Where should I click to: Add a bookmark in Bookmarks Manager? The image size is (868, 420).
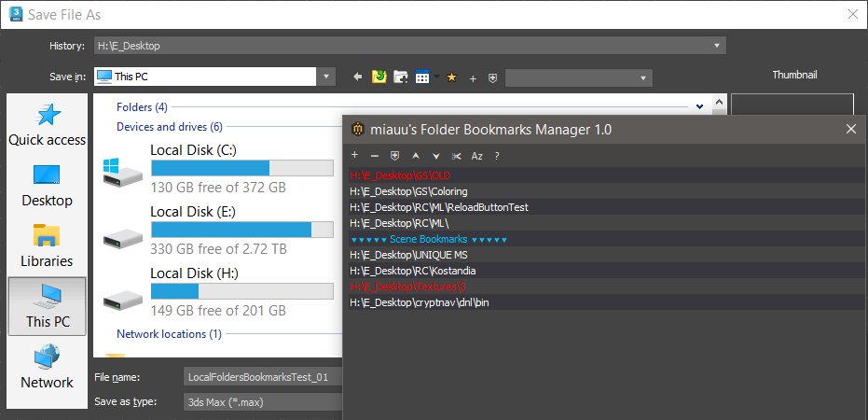click(355, 156)
